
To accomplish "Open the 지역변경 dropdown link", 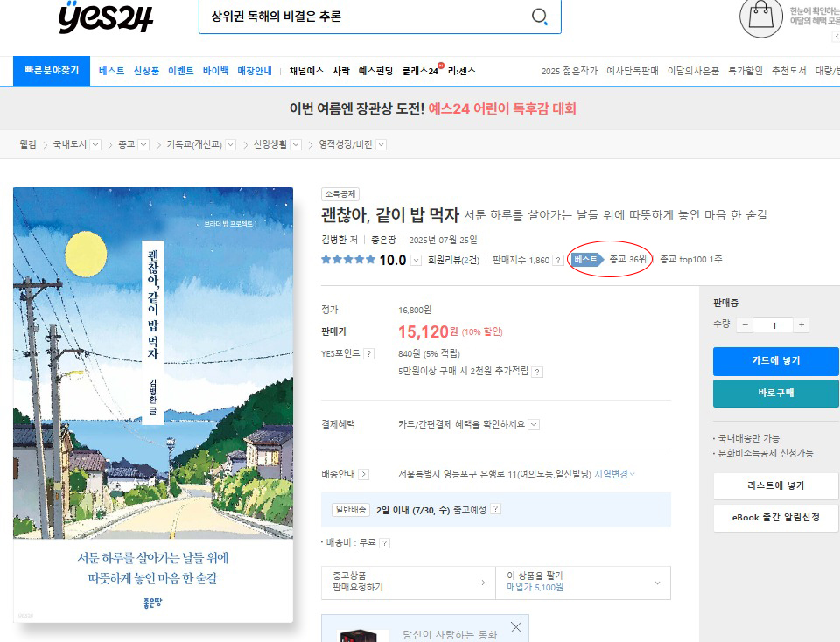I will [x=614, y=474].
